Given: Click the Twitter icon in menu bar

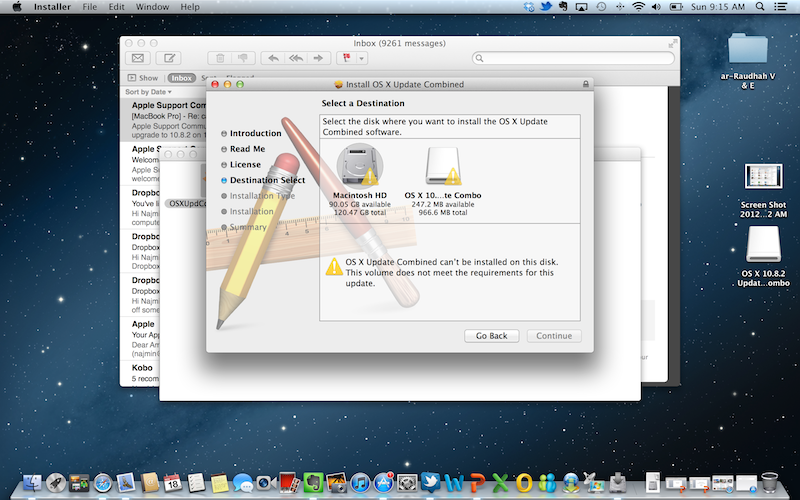Looking at the screenshot, I should [546, 7].
